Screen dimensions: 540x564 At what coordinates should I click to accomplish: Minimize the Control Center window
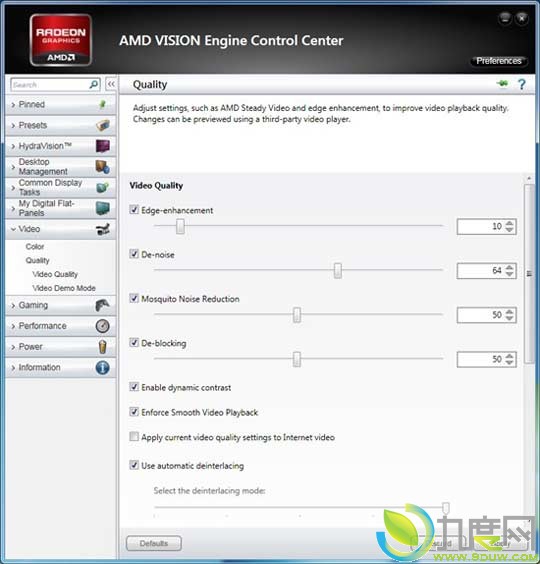coord(505,18)
